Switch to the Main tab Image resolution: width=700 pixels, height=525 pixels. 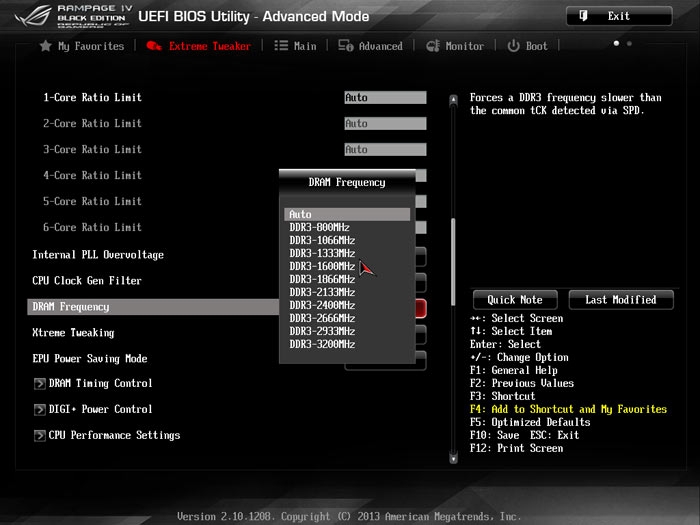pyautogui.click(x=304, y=46)
